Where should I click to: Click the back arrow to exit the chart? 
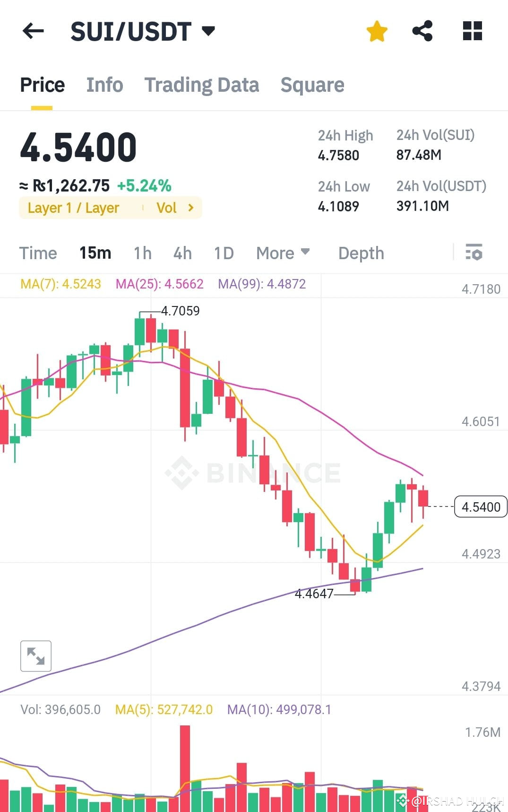(x=33, y=31)
